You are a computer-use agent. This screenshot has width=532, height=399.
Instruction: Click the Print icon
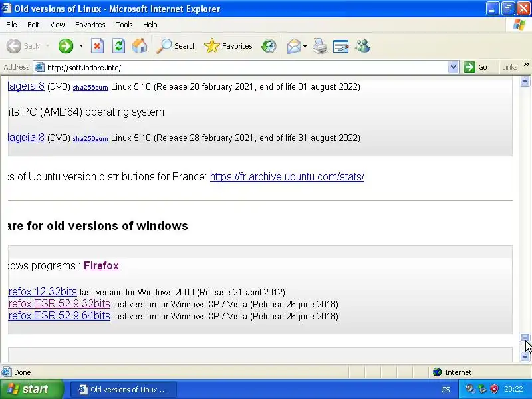coord(320,46)
